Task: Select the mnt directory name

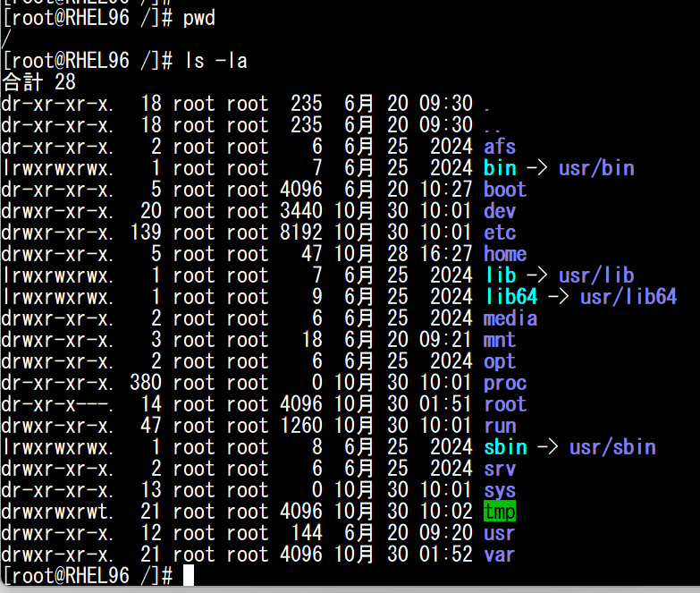Action: coord(500,340)
